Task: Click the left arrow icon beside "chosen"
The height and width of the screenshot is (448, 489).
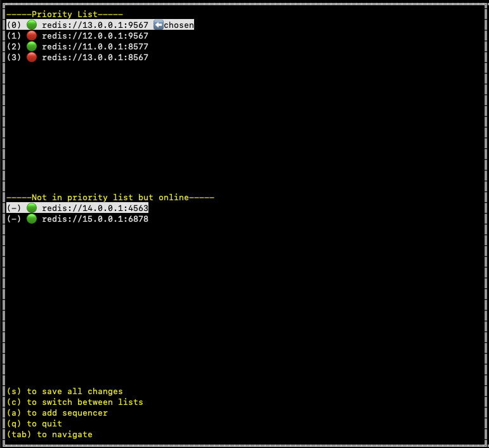Action: click(159, 25)
